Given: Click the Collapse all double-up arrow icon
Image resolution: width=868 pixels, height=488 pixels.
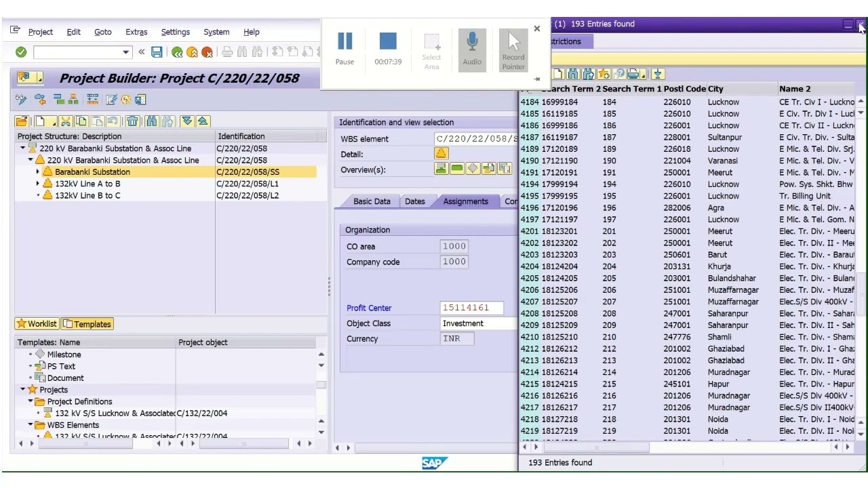Looking at the screenshot, I should 202,121.
